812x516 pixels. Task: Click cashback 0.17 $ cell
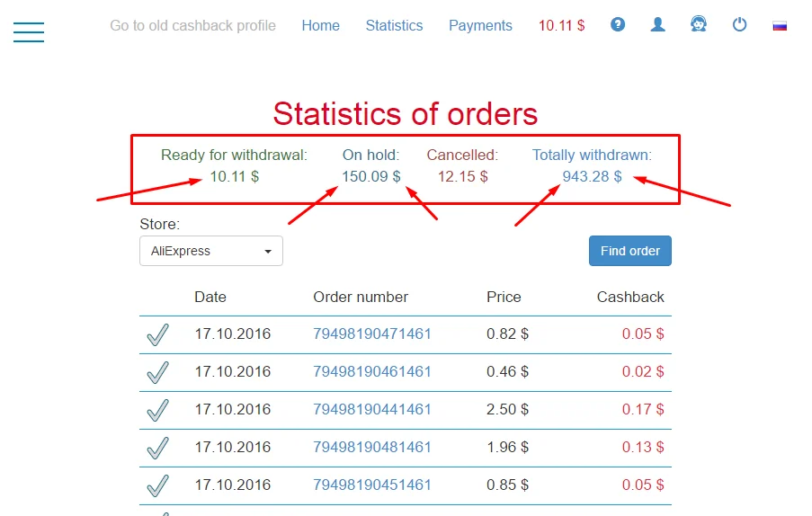coord(643,409)
